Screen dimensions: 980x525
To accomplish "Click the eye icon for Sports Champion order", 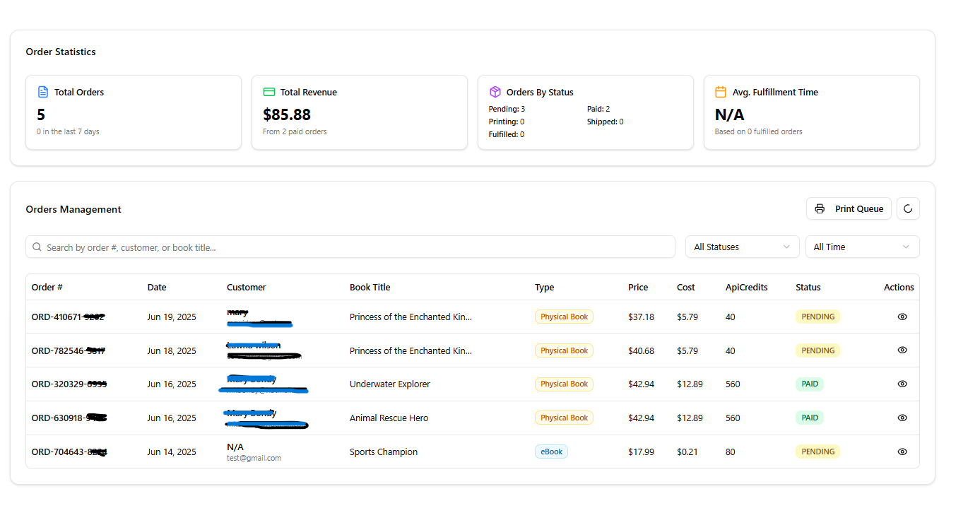I will point(902,452).
